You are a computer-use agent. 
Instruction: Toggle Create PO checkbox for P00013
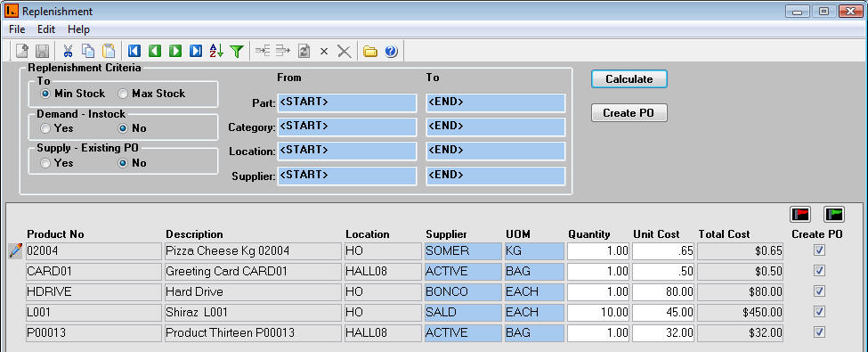pos(819,332)
